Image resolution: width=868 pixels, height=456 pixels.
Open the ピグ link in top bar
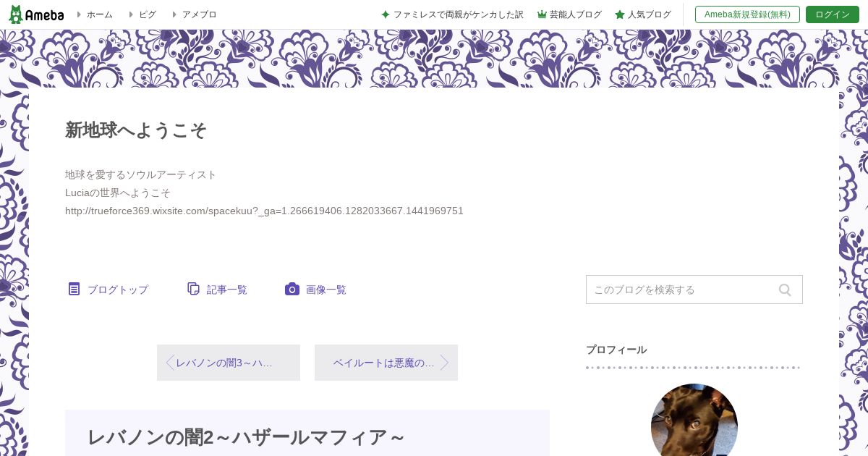148,14
